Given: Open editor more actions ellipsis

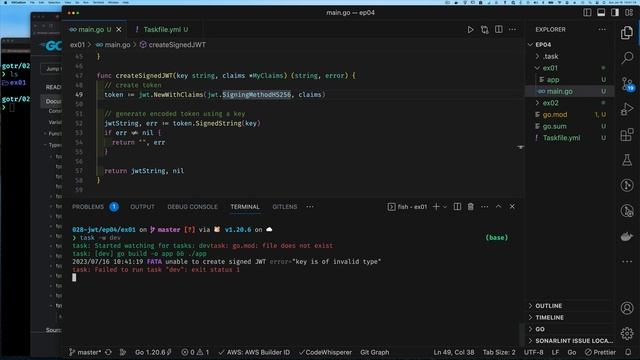Looking at the screenshot, I should click(512, 29).
